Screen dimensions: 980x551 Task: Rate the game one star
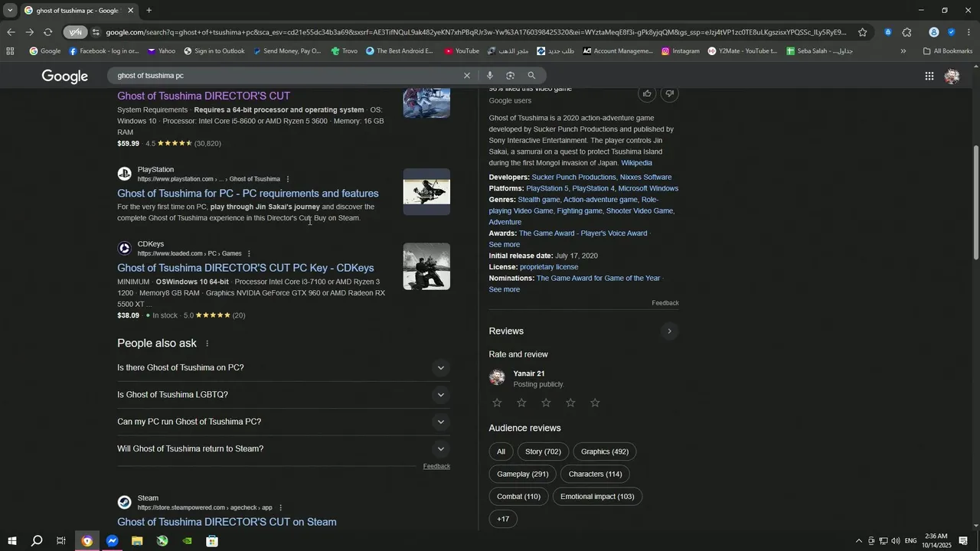(x=497, y=403)
